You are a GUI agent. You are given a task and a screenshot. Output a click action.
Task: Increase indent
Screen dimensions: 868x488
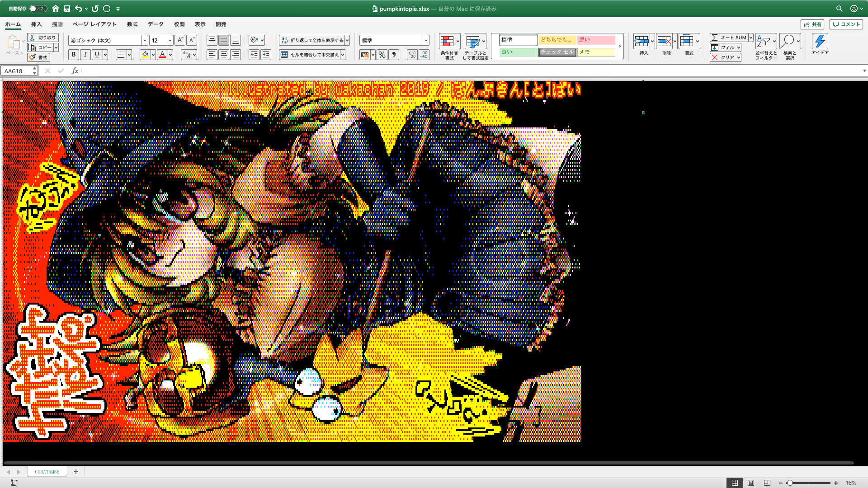pyautogui.click(x=266, y=55)
